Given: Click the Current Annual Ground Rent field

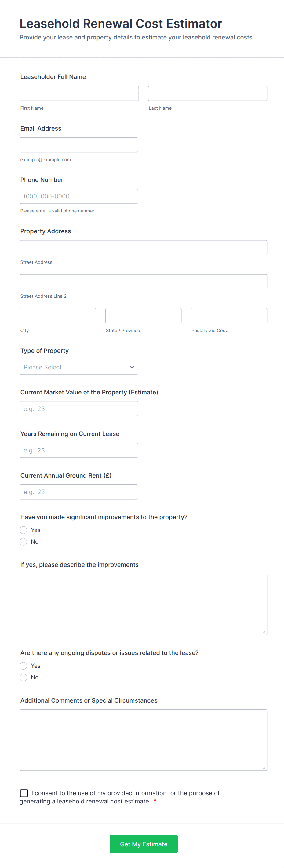Looking at the screenshot, I should pos(79,492).
